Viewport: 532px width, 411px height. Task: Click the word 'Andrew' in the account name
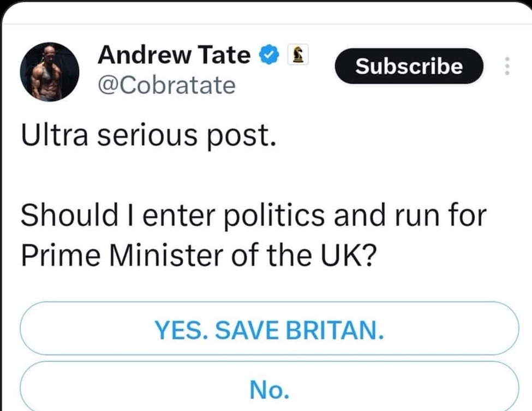coord(145,55)
